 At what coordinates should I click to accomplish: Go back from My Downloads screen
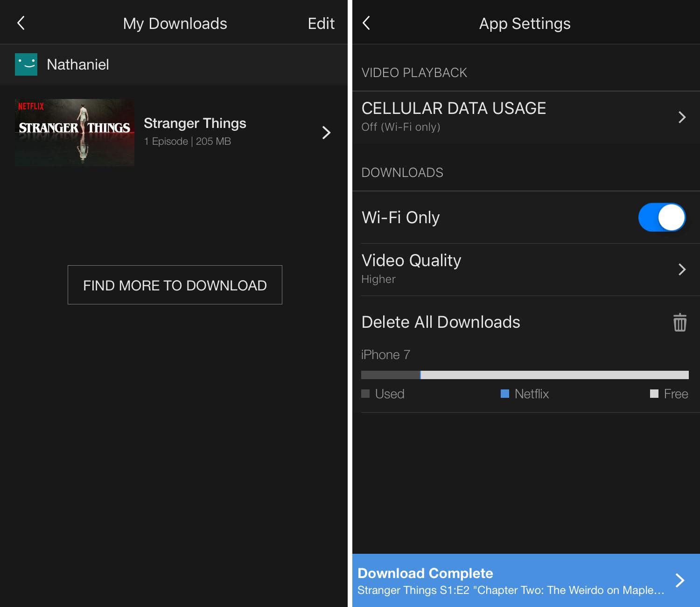pos(21,23)
